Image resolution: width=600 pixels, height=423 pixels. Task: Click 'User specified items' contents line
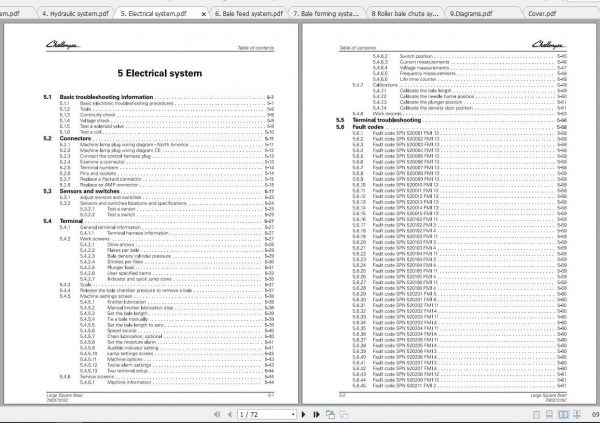(177, 273)
